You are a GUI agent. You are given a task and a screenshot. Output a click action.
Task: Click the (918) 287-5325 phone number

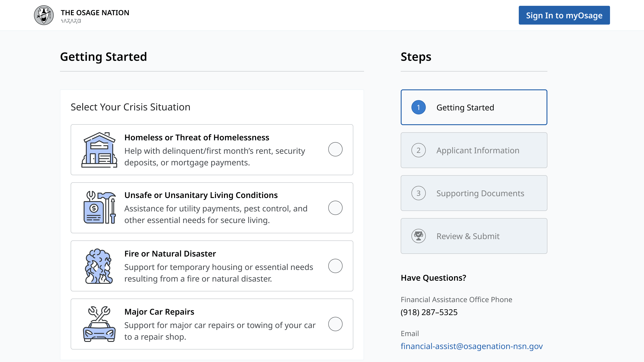429,312
